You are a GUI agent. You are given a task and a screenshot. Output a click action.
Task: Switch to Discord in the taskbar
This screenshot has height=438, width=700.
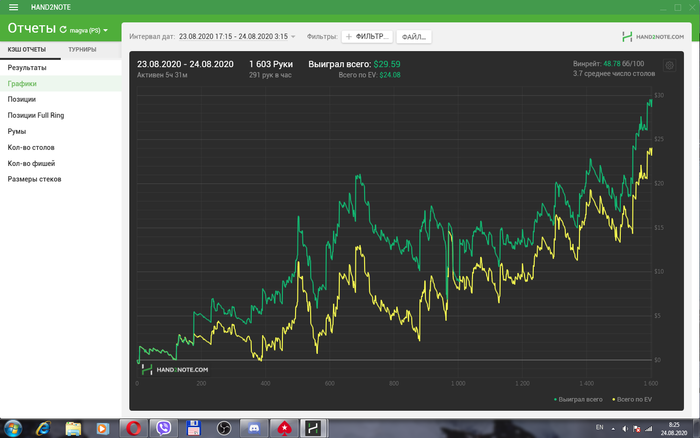click(x=254, y=429)
